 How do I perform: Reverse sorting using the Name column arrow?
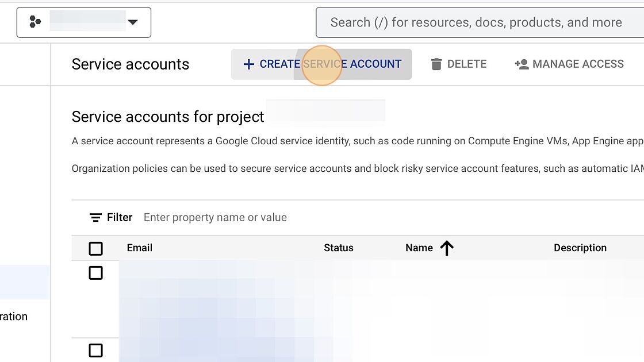(x=447, y=248)
